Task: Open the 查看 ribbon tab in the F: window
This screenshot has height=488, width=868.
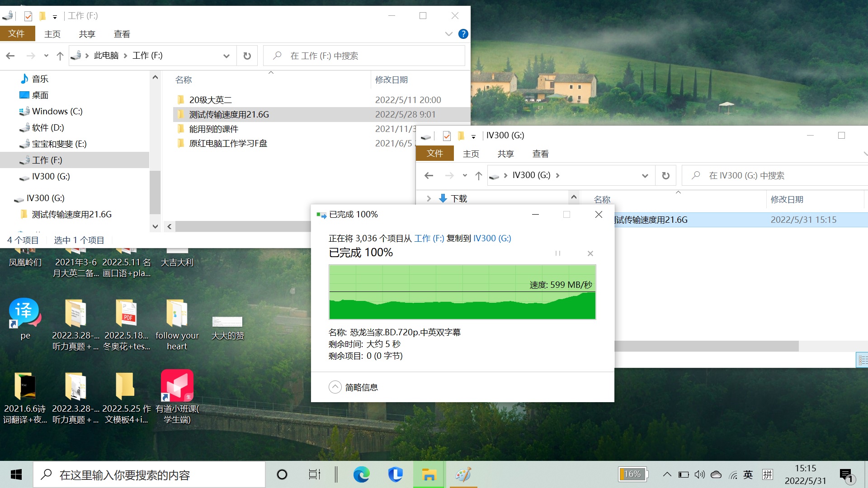Action: point(122,34)
